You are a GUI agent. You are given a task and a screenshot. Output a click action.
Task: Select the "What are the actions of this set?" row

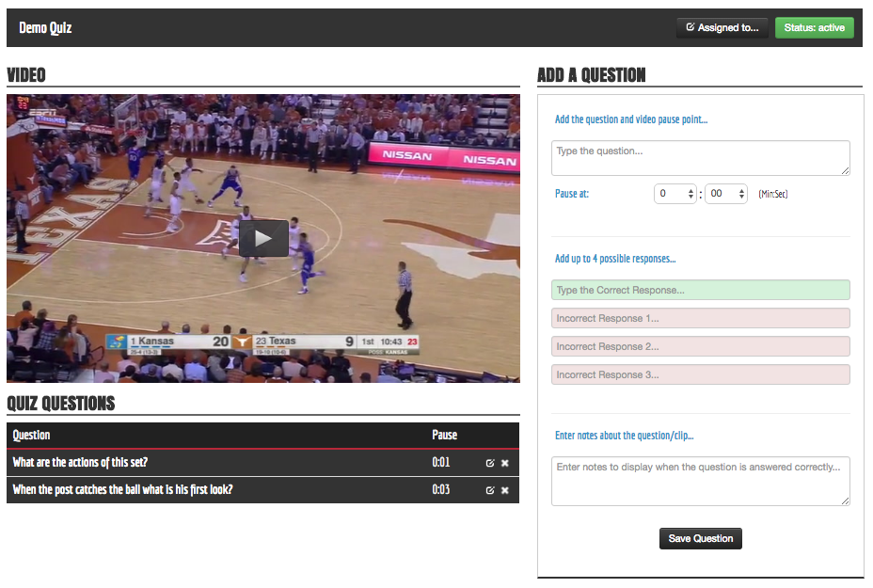tap(216, 463)
